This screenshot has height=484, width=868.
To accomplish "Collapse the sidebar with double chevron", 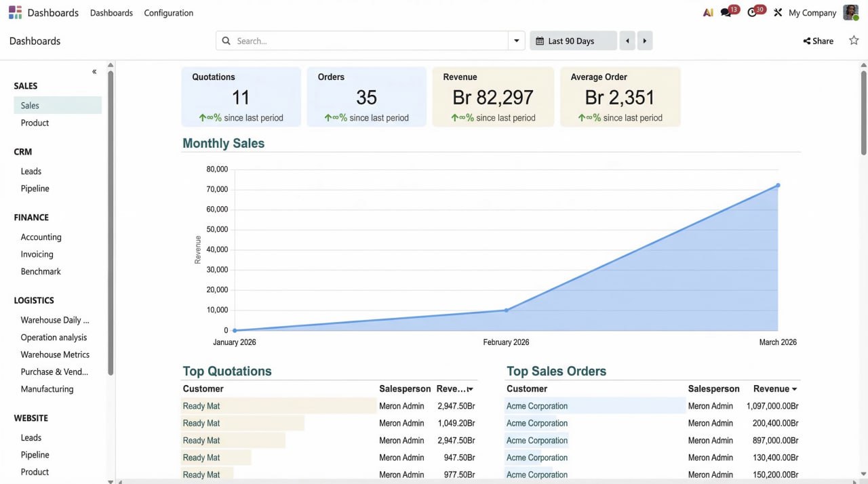I will [94, 72].
